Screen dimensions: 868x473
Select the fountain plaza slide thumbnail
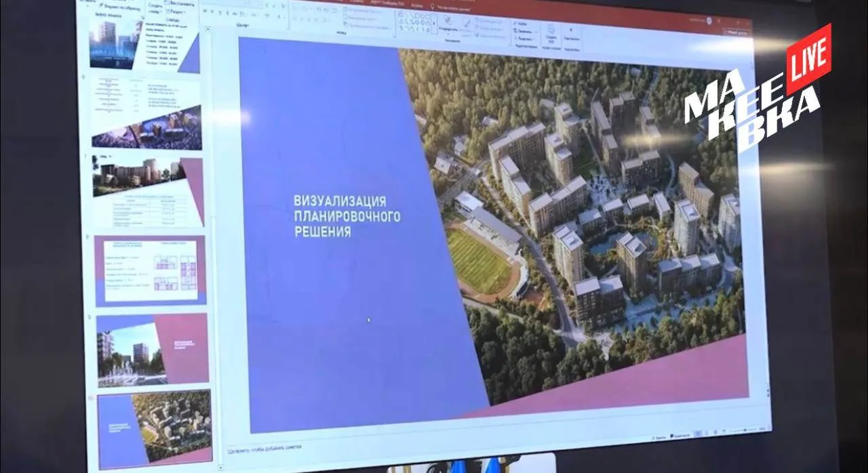(x=152, y=350)
